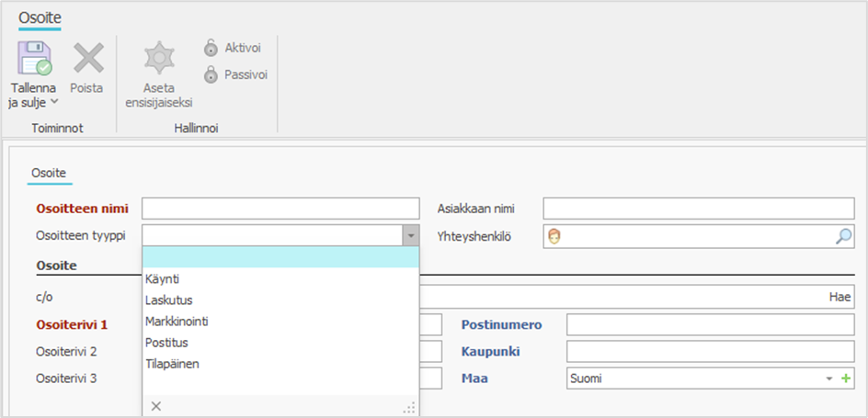Pick Markkinointi from the type options
Screen dimensions: 868x418
(x=177, y=322)
